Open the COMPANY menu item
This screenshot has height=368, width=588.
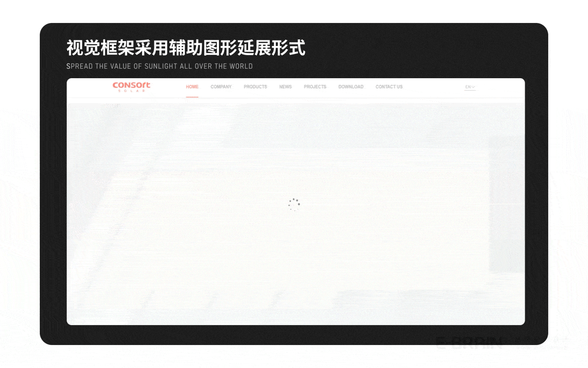coord(221,87)
